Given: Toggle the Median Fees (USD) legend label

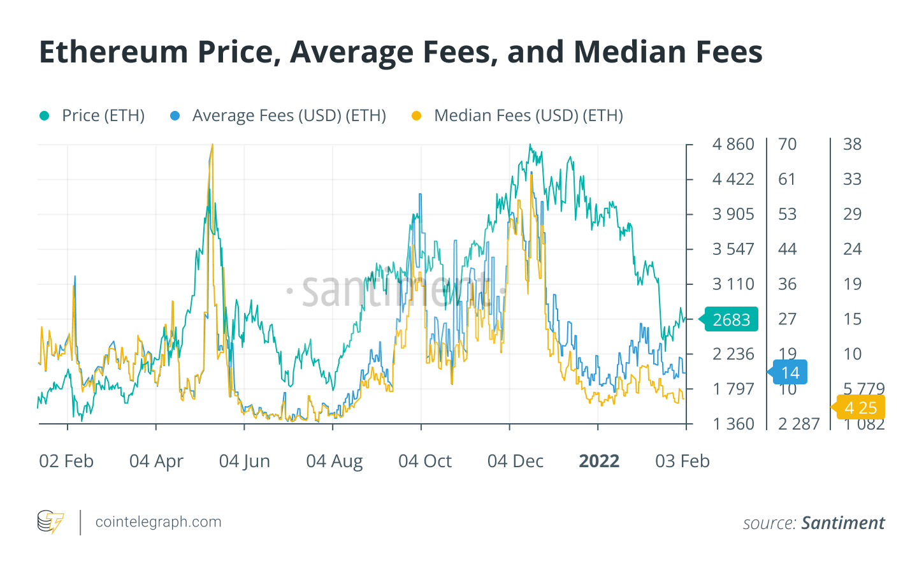Looking at the screenshot, I should [528, 116].
